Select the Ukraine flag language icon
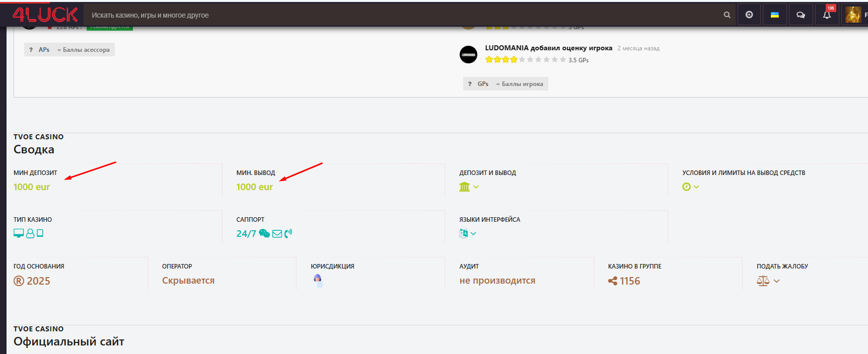868x354 pixels. pos(775,15)
